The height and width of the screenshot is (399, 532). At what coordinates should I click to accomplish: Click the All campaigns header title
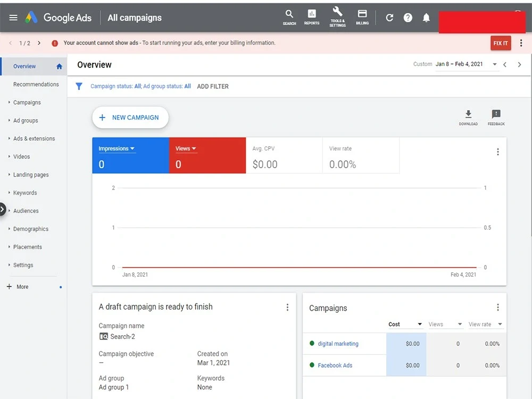(x=135, y=18)
